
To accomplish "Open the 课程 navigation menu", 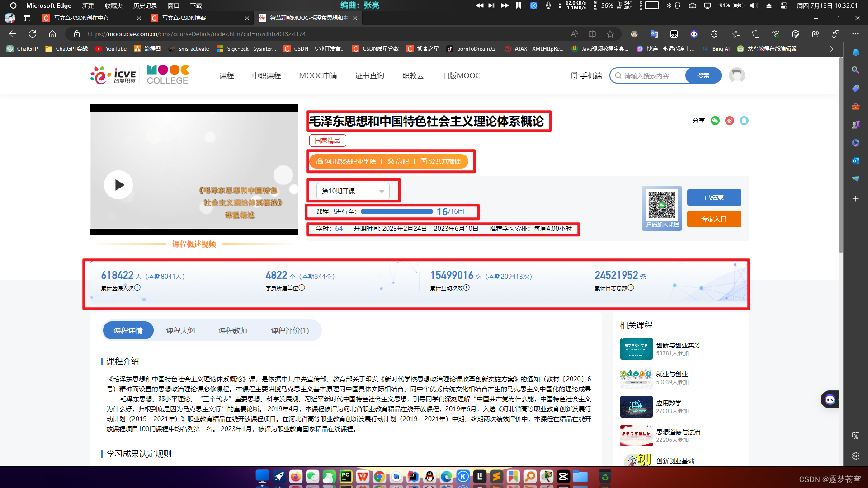I will click(x=226, y=75).
